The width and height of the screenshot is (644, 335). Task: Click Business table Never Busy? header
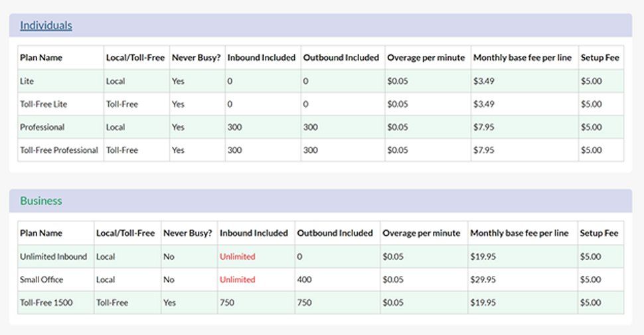(x=188, y=233)
